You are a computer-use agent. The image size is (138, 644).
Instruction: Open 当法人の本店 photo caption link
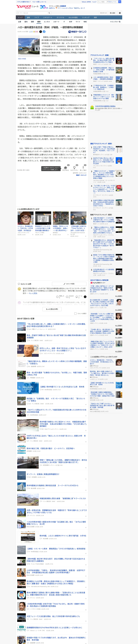[x=22, y=59]
